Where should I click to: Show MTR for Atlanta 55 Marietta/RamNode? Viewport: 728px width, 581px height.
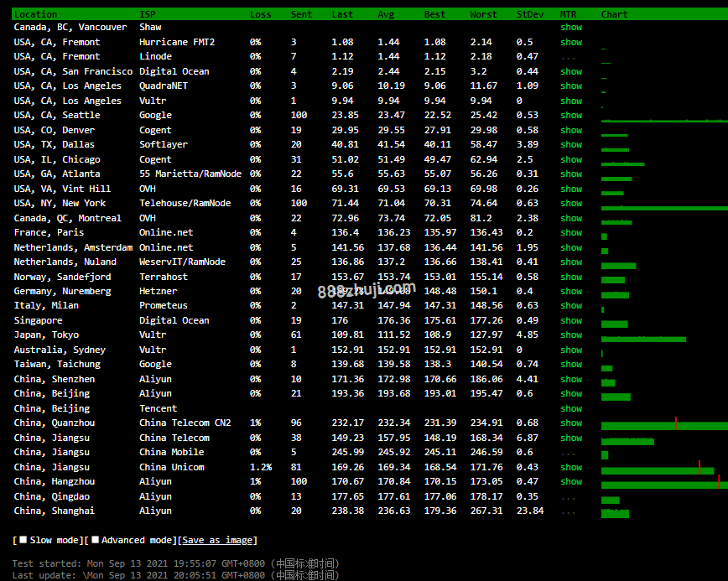[x=571, y=174]
